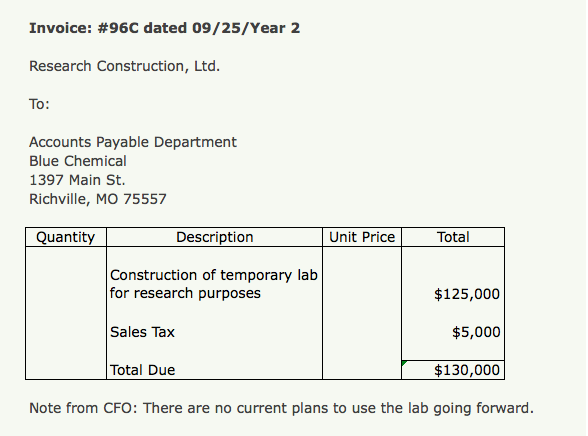Click Richville, MO 75557 line
This screenshot has height=436, width=588.
click(98, 199)
